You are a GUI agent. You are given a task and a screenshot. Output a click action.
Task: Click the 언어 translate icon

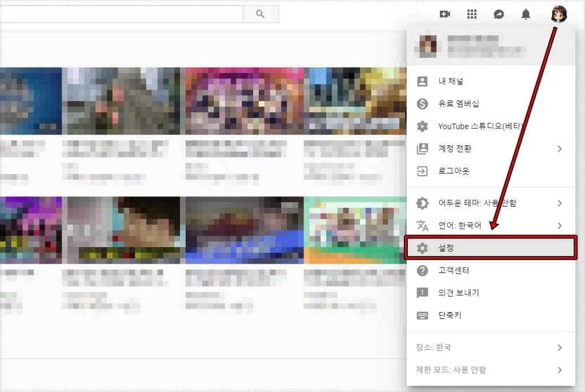422,225
